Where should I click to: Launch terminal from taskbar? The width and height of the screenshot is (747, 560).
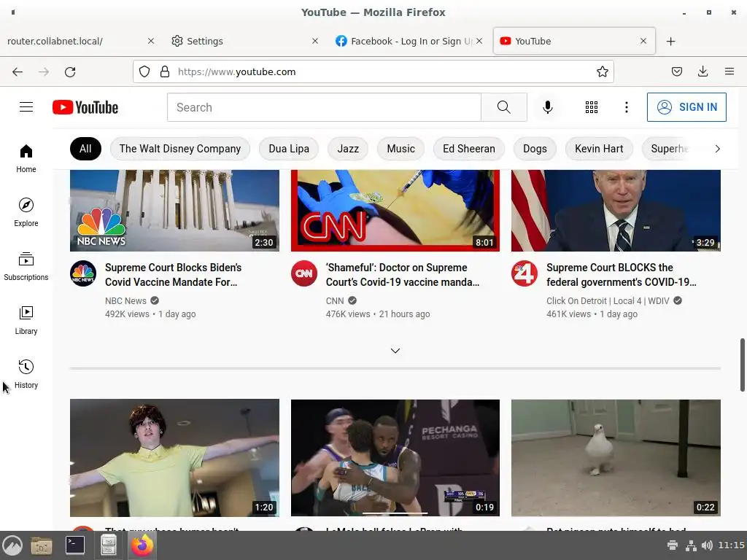click(75, 545)
